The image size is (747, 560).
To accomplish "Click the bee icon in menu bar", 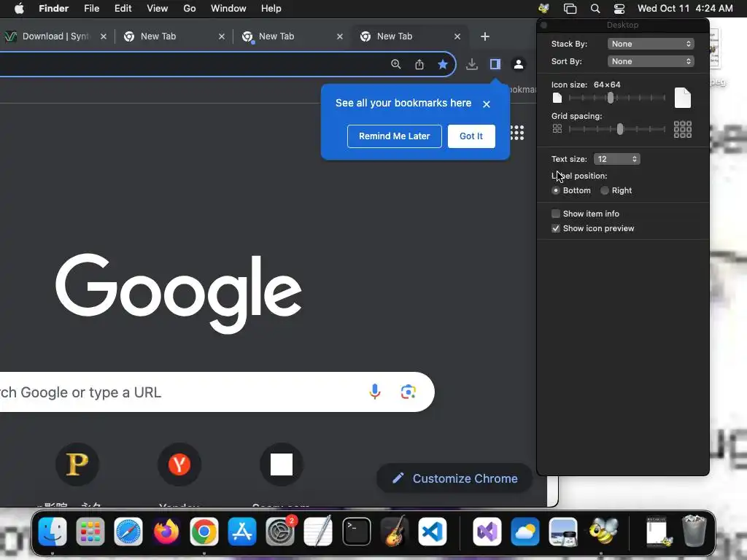I will [543, 8].
